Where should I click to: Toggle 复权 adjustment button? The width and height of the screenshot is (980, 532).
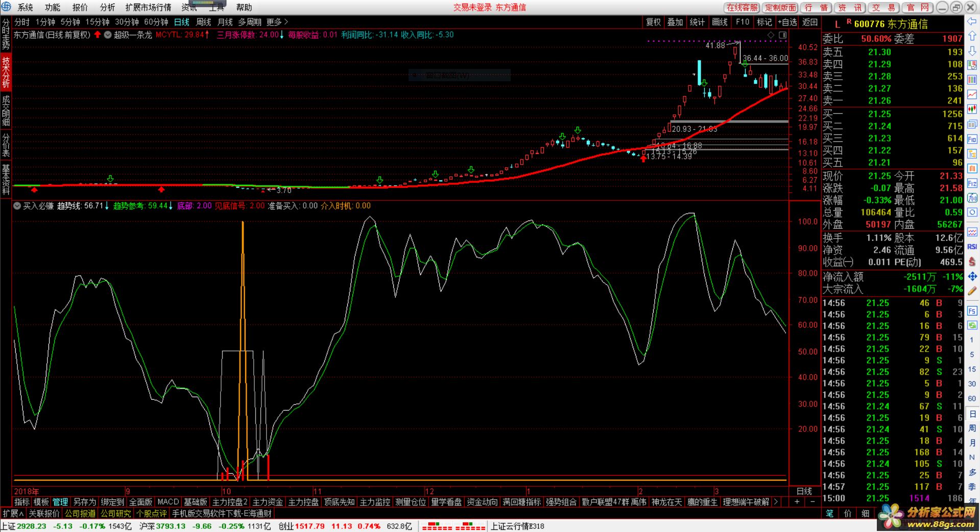coord(653,22)
